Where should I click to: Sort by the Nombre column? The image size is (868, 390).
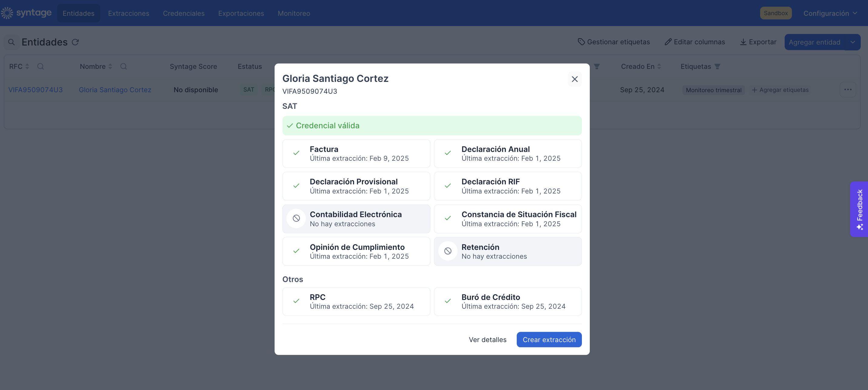(x=110, y=66)
